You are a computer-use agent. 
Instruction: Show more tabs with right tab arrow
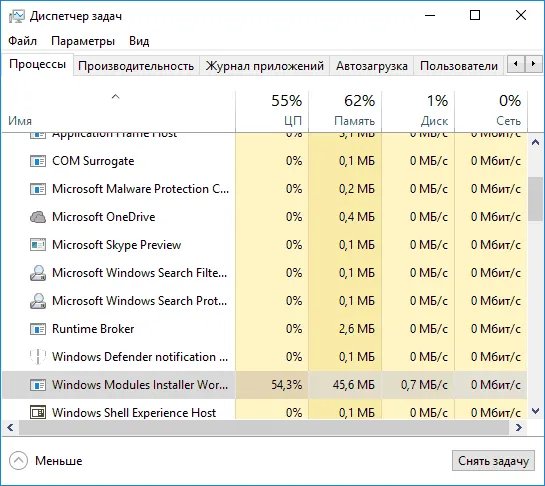[533, 64]
